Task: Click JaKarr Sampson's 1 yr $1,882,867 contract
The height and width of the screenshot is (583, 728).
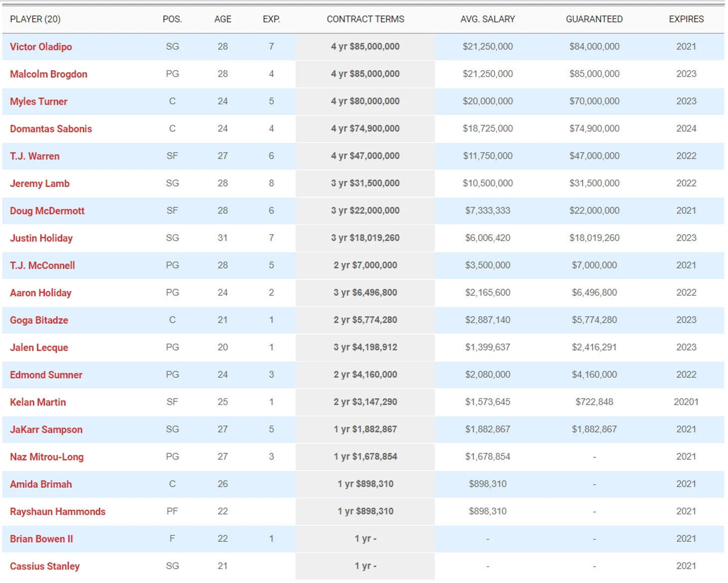Action: pos(365,429)
